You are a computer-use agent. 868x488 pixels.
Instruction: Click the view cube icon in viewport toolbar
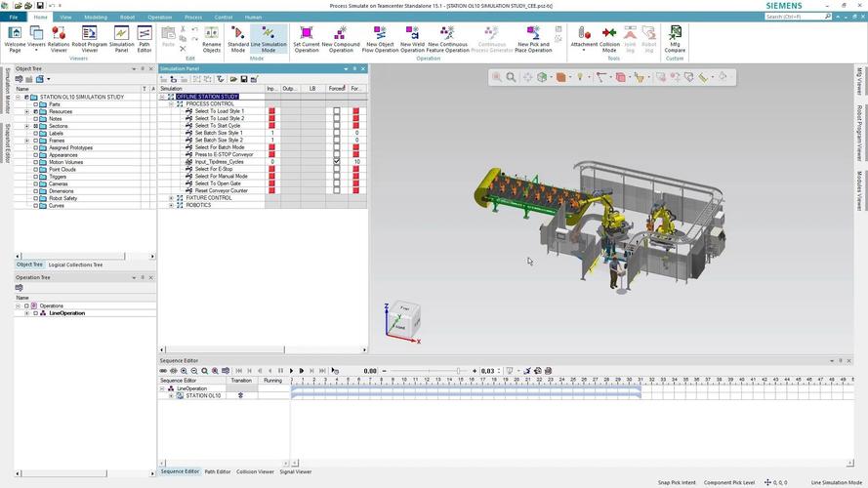coord(542,77)
